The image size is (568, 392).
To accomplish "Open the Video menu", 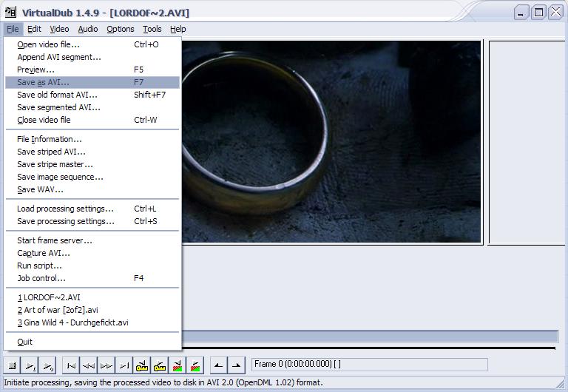I will [59, 29].
